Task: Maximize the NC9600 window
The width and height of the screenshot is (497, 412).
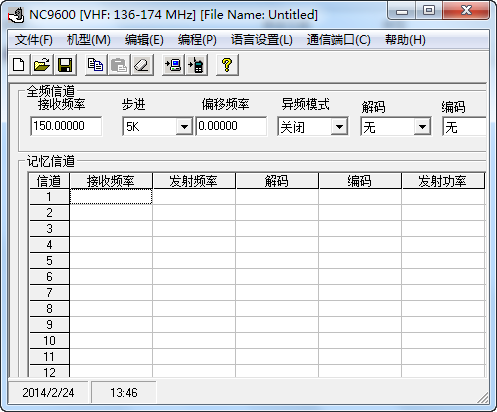Action: (x=429, y=11)
